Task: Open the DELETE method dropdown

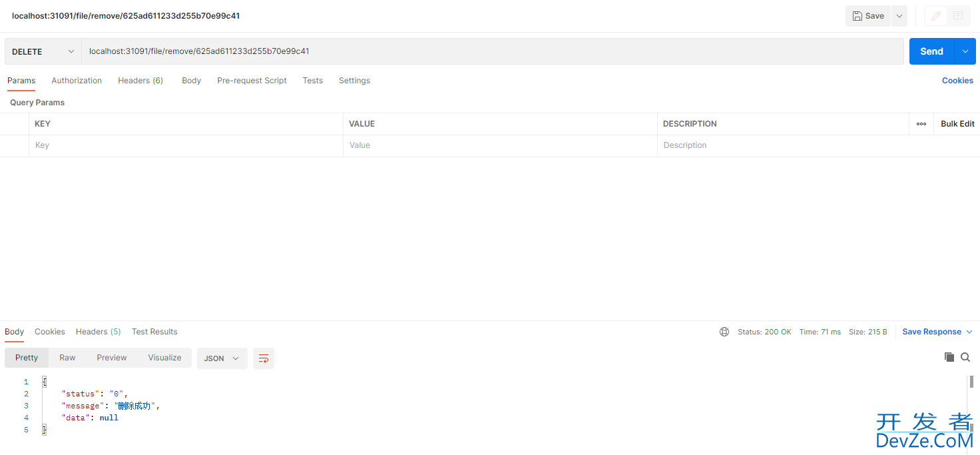Action: [43, 51]
